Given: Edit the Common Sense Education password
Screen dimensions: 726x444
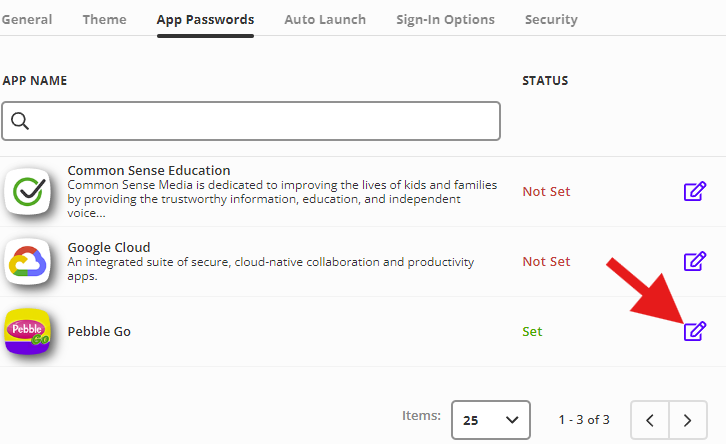Looking at the screenshot, I should pos(695,191).
